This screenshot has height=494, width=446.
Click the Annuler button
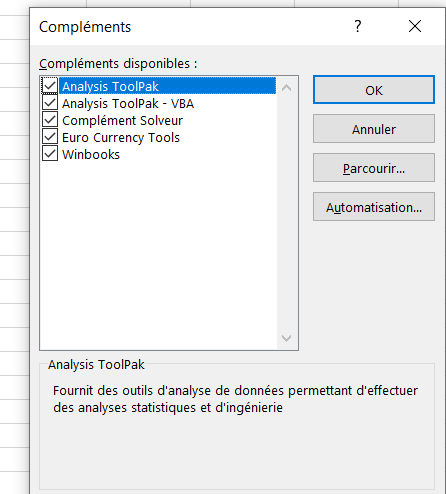[374, 129]
